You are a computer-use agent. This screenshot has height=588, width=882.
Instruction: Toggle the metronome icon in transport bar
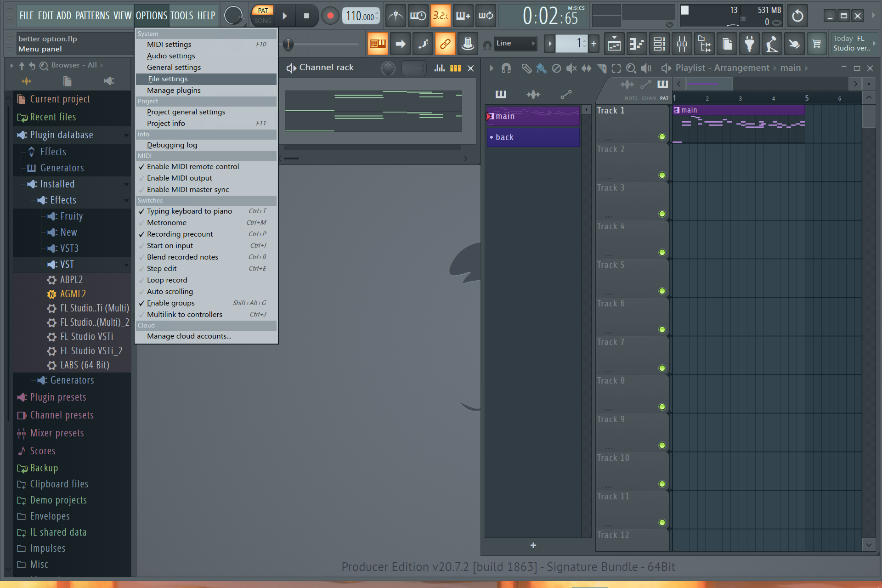pyautogui.click(x=396, y=16)
